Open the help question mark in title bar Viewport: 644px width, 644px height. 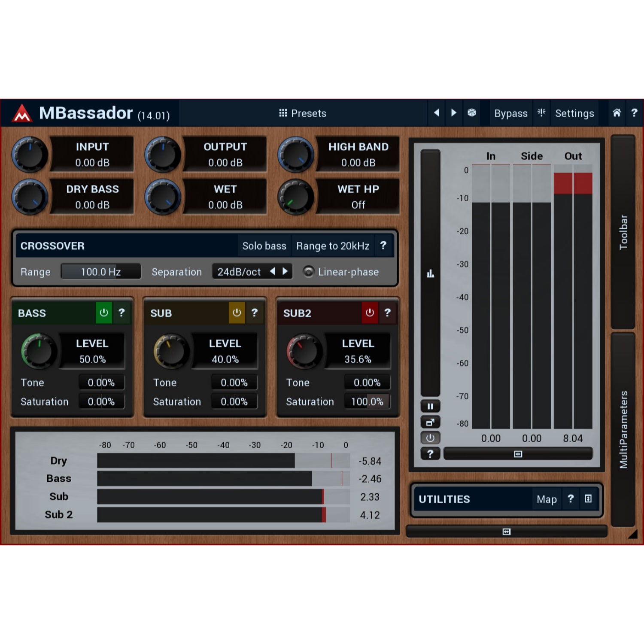click(x=634, y=113)
